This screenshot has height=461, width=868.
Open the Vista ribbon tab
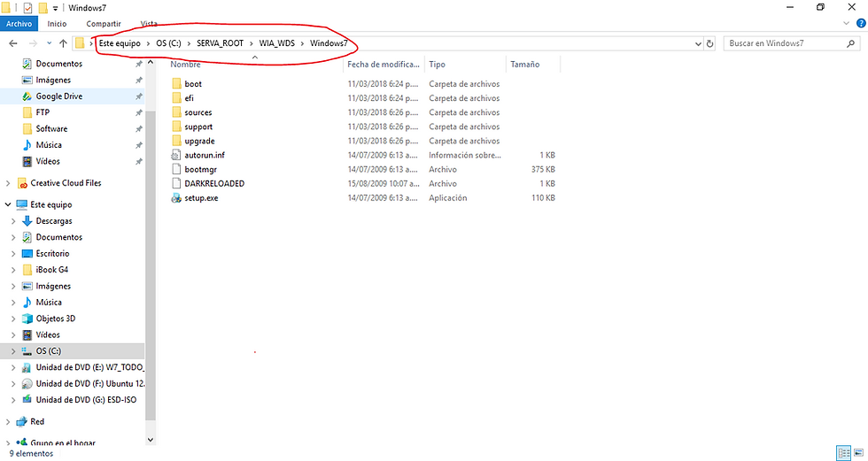pyautogui.click(x=149, y=24)
